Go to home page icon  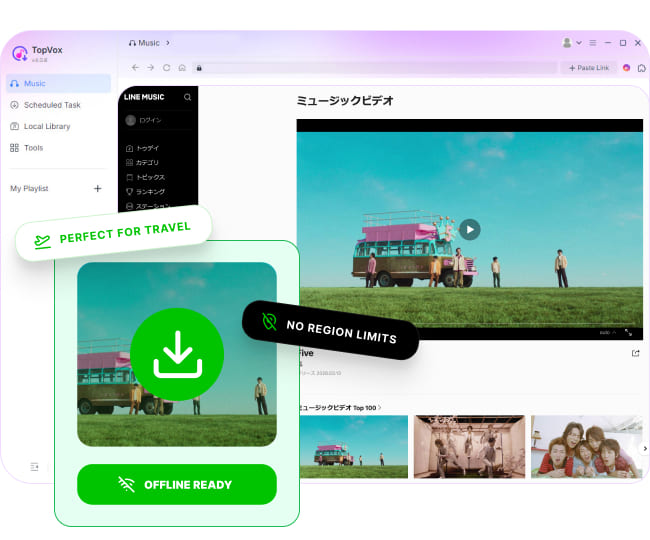click(x=182, y=68)
